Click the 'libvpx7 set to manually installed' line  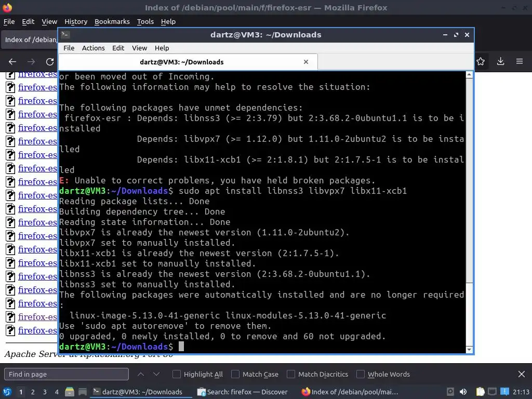147,243
